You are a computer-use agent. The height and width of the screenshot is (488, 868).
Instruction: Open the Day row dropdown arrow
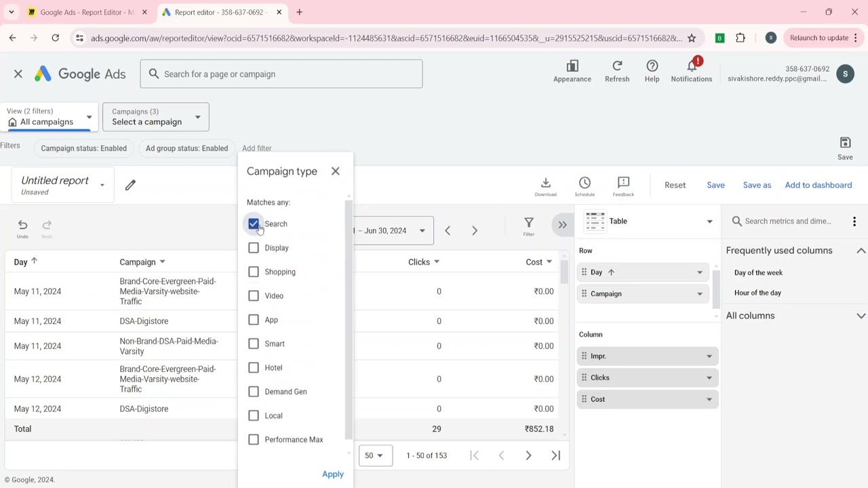(x=700, y=272)
